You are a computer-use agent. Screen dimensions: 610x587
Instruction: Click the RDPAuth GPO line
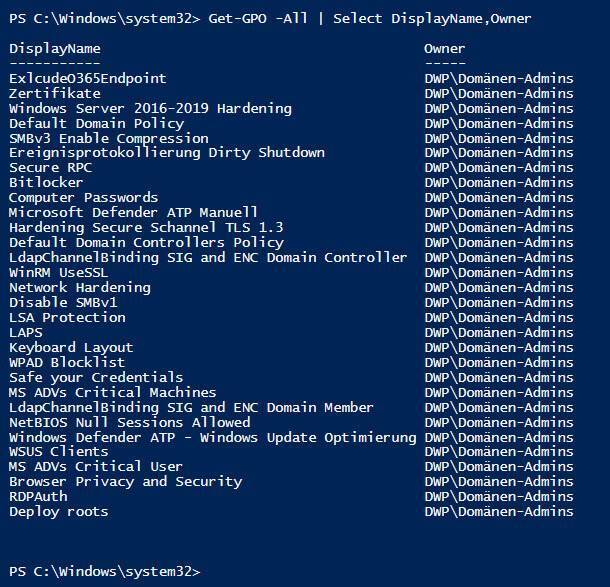tap(38, 496)
